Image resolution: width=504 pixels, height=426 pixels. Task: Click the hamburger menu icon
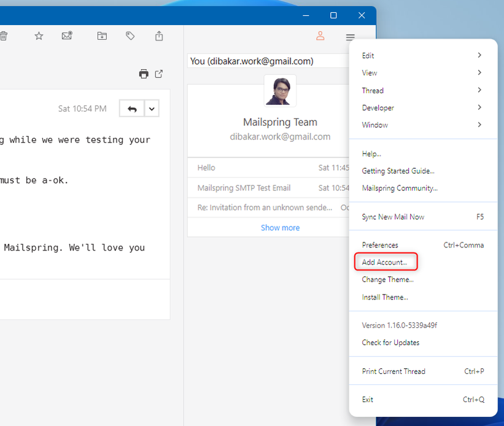(350, 37)
